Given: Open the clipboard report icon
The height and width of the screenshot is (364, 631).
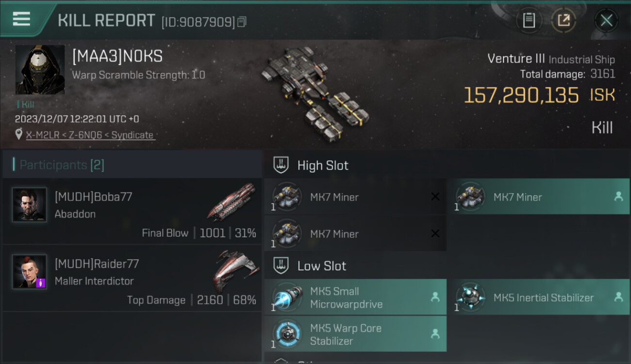Looking at the screenshot, I should click(x=529, y=20).
